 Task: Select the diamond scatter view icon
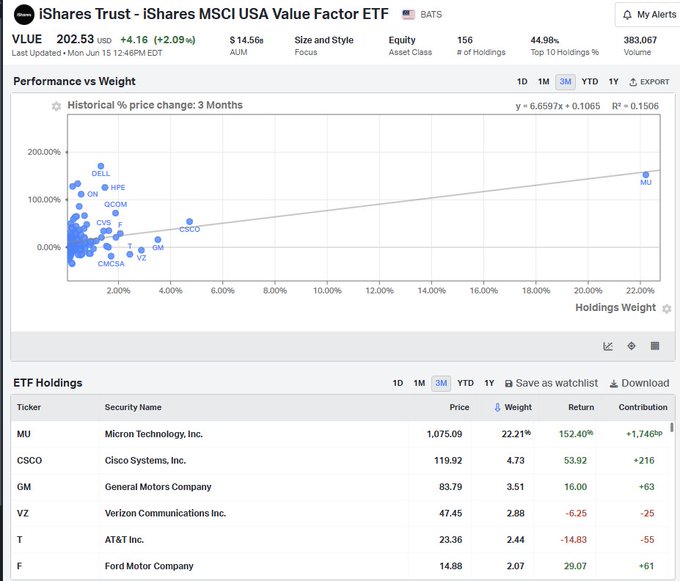click(631, 346)
